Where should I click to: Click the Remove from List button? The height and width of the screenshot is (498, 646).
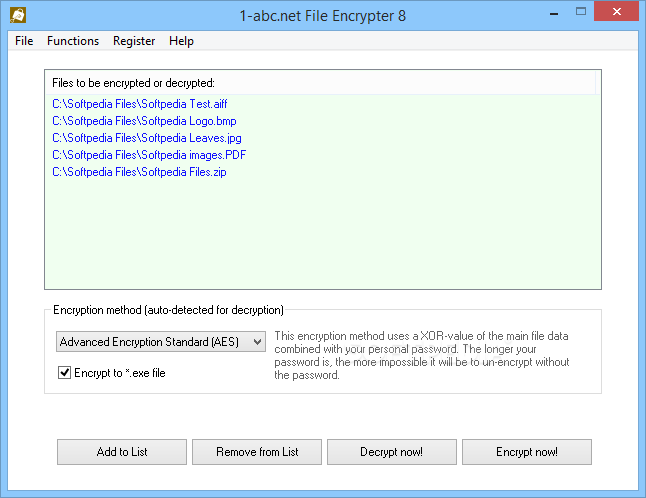[x=257, y=452]
